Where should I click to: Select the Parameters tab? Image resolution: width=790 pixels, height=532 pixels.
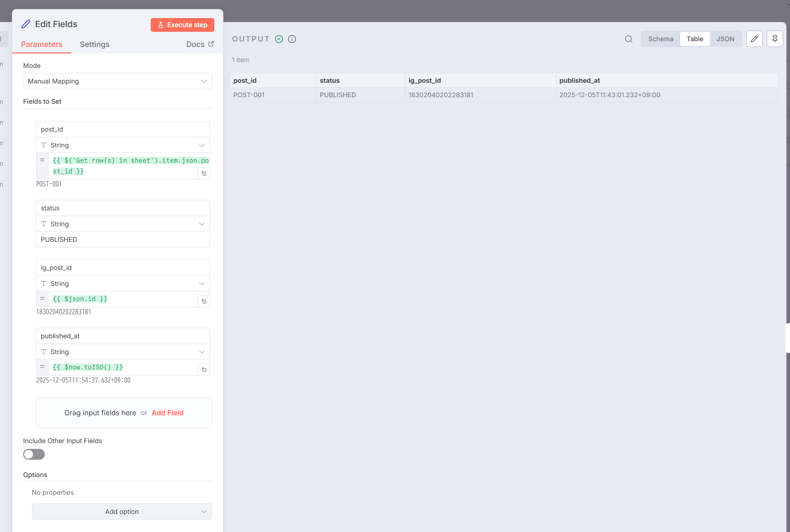coord(42,44)
